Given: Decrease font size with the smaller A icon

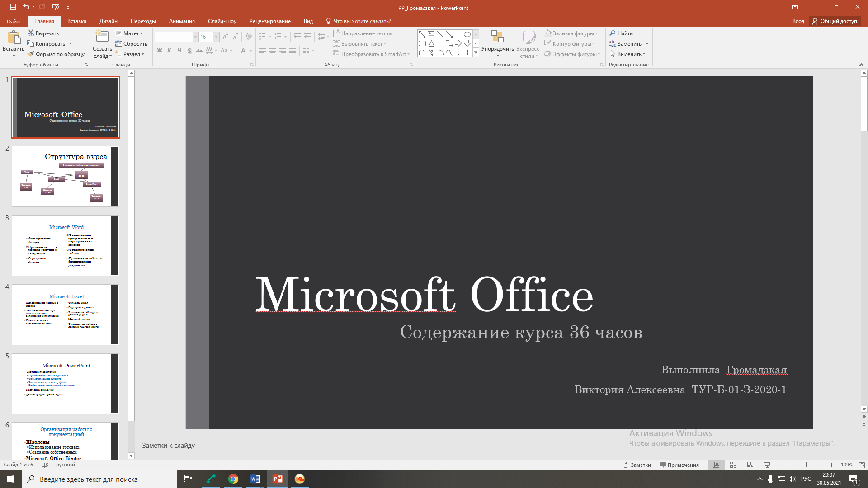Looking at the screenshot, I should click(x=235, y=37).
